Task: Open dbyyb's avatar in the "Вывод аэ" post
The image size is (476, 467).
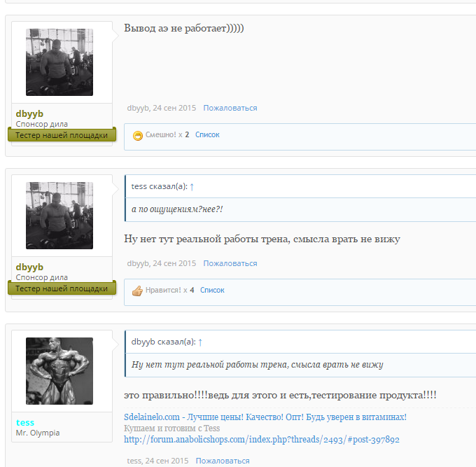Action: coord(59,62)
